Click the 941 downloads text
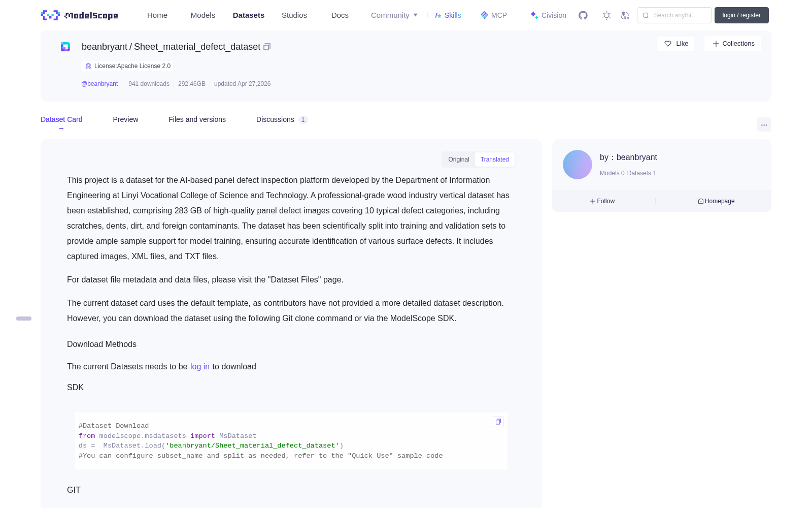 [149, 84]
